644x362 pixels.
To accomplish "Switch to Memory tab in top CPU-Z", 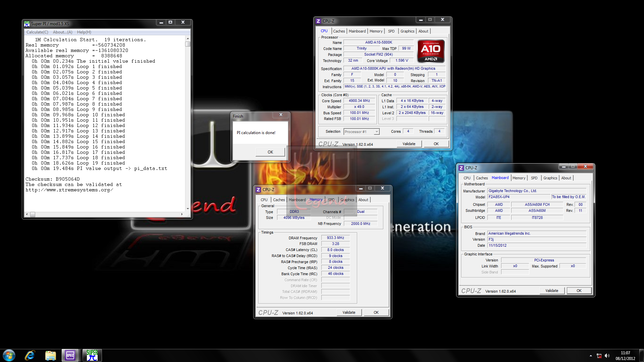I will tap(376, 31).
